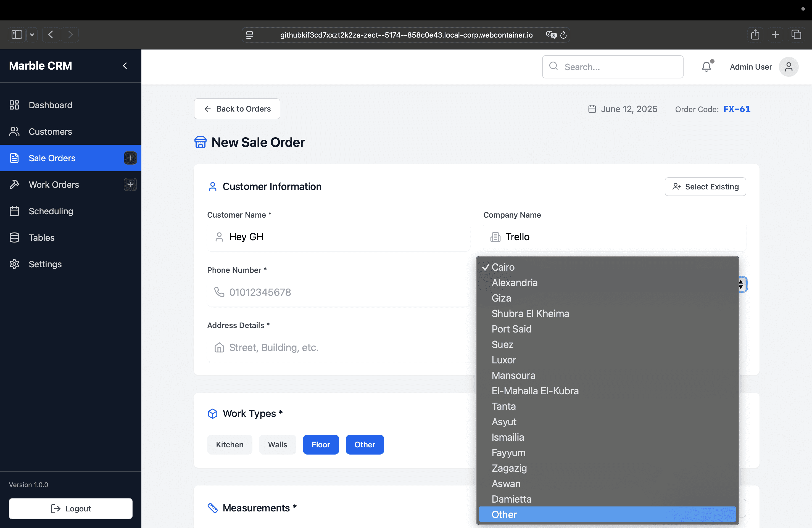Go back in Safari
This screenshot has width=812, height=528.
51,35
